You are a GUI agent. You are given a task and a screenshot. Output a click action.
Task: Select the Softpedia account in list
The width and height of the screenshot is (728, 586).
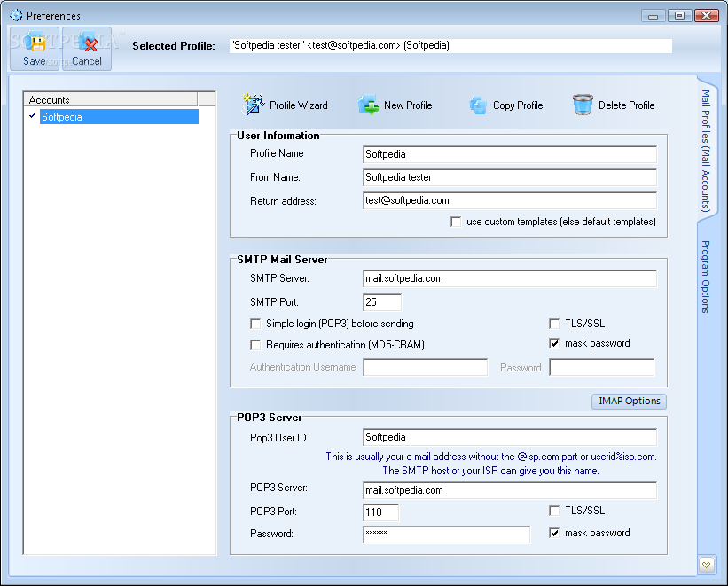coord(119,116)
